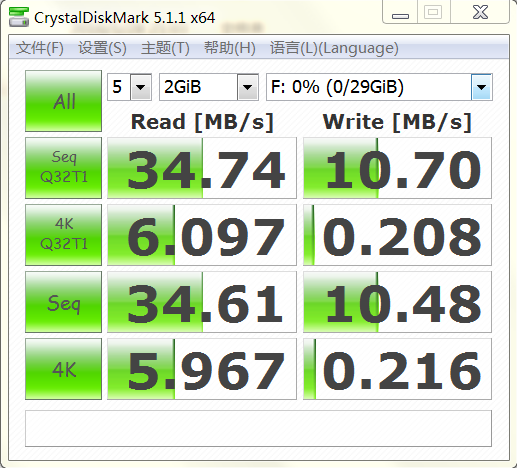Click the 4K write result 0.216
Screen dimensions: 517x468
[x=397, y=369]
